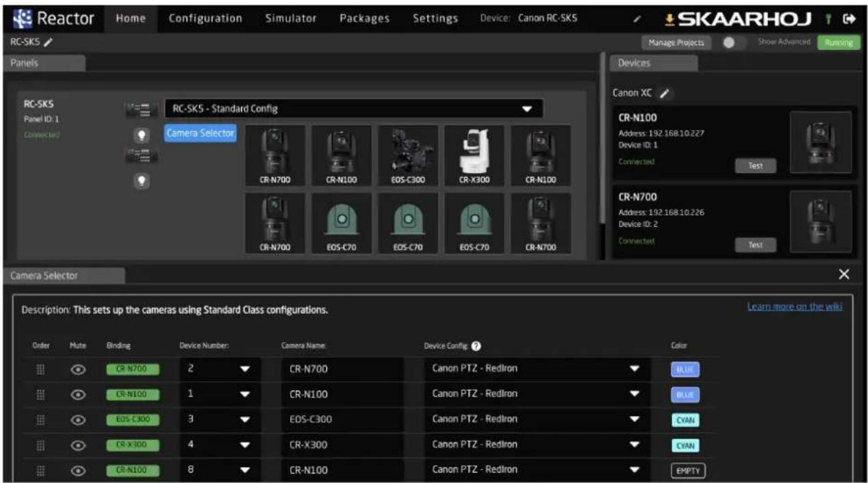Edit Camera Name field containing EOS-C300
The height and width of the screenshot is (483, 868).
(x=342, y=420)
